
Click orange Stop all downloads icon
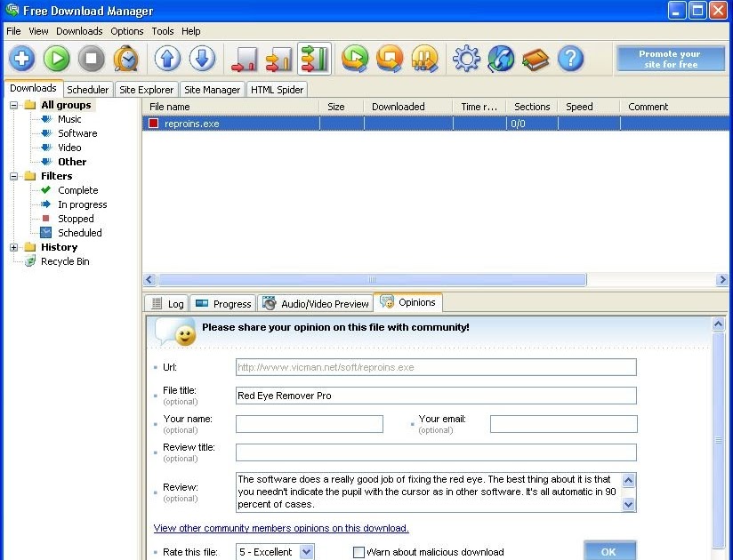(x=390, y=59)
